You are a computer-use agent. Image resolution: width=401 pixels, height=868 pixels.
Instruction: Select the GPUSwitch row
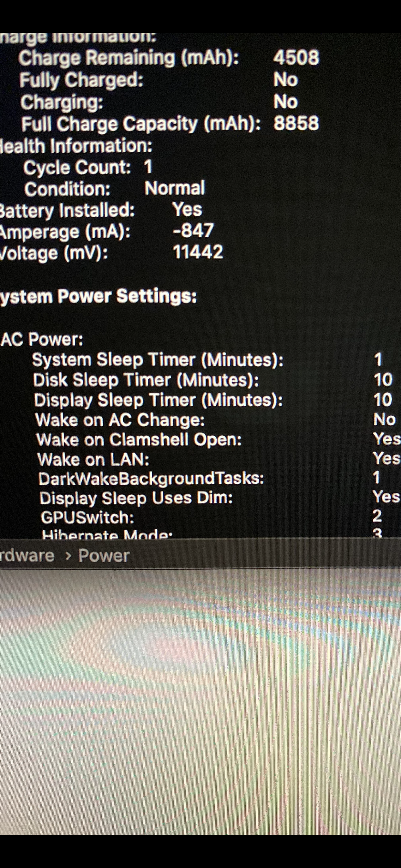(x=211, y=517)
